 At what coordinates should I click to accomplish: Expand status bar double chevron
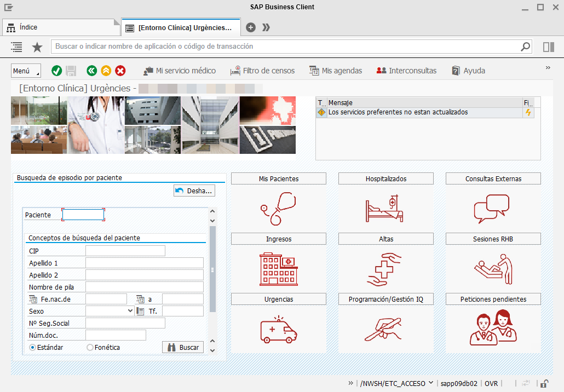click(x=350, y=383)
